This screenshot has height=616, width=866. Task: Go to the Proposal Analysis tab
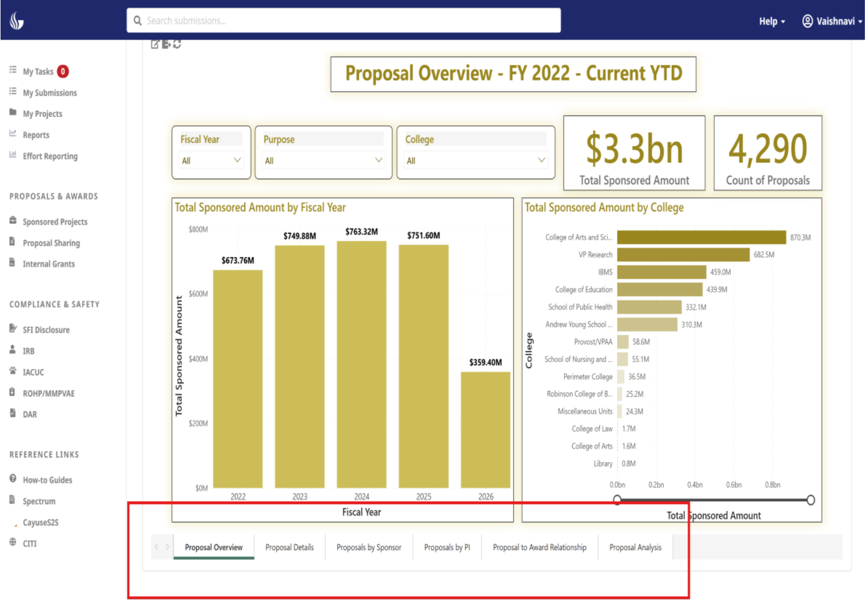635,547
